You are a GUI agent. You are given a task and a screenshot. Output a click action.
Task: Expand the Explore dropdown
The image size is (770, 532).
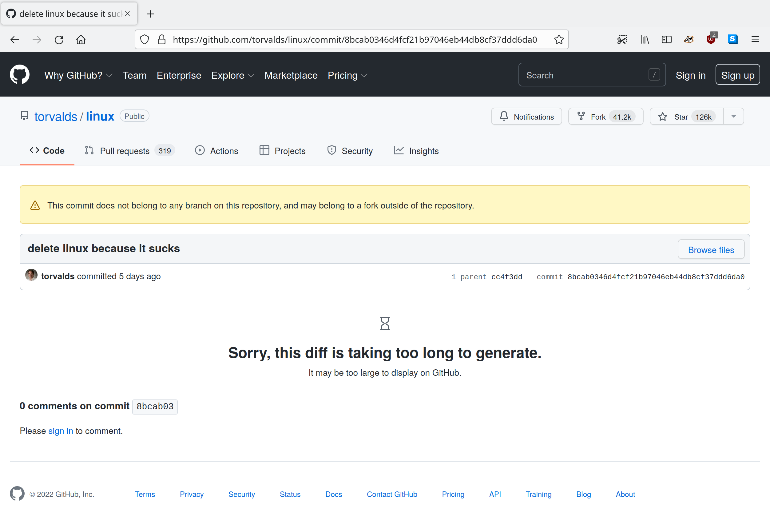pyautogui.click(x=233, y=75)
